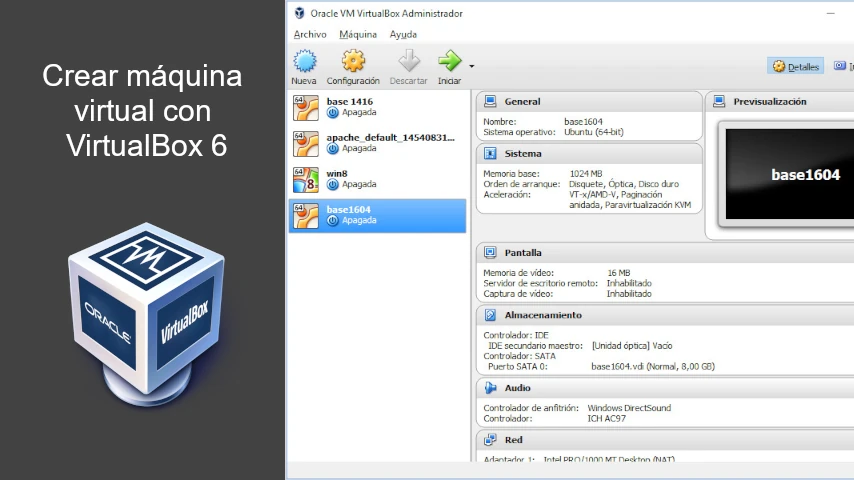Click the [Unidad óptica] Vacío entry
This screenshot has height=480, width=854.
632,346
